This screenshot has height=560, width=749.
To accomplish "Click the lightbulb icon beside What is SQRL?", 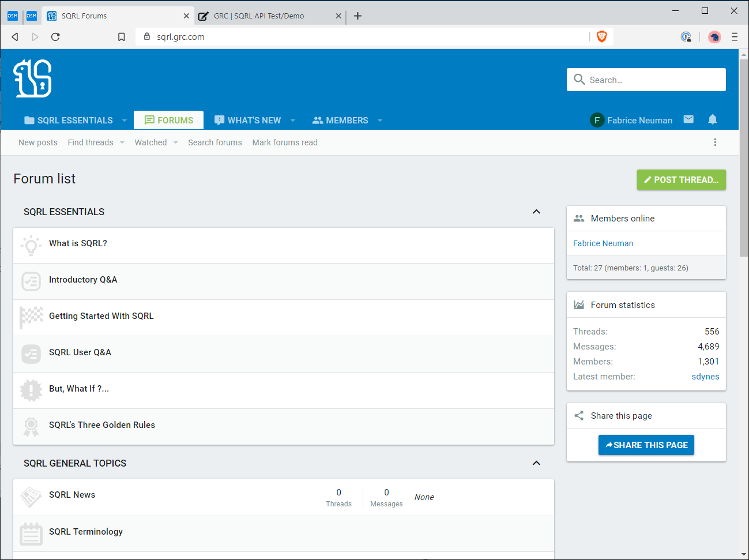I will tap(31, 246).
